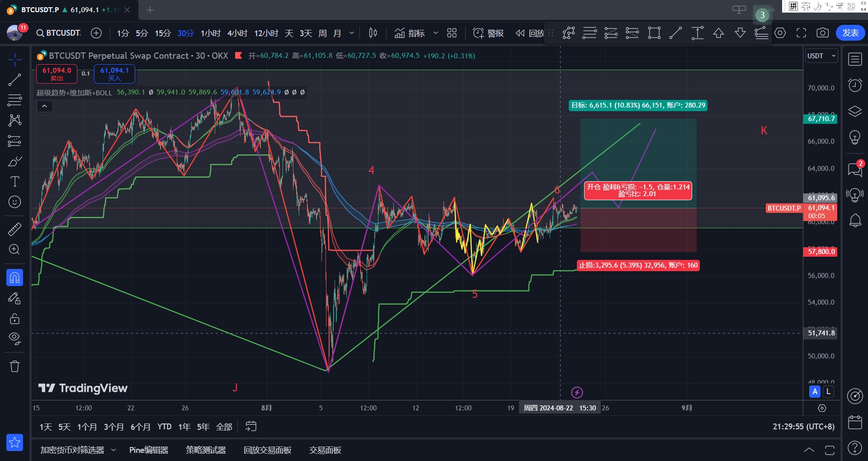Viewport: 868px width, 461px height.
Task: Open the emoji icons tool
Action: tap(14, 202)
